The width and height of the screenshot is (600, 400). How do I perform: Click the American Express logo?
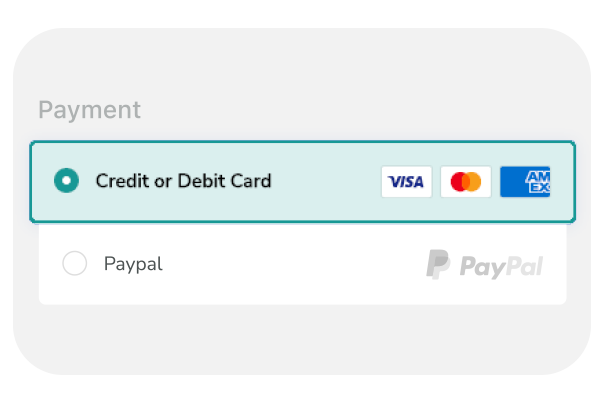[x=525, y=181]
